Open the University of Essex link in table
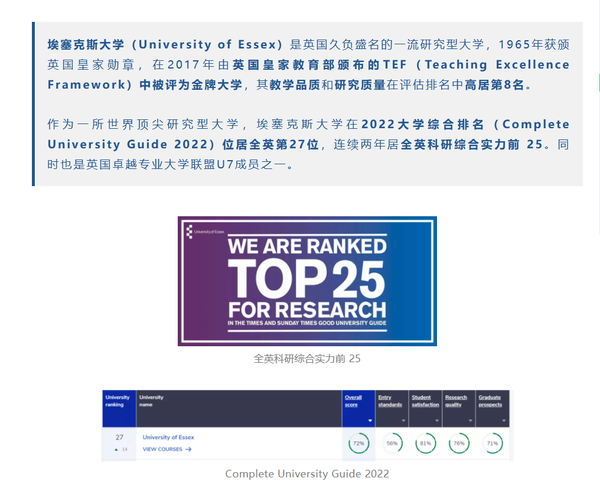The image size is (600, 504). (x=168, y=437)
